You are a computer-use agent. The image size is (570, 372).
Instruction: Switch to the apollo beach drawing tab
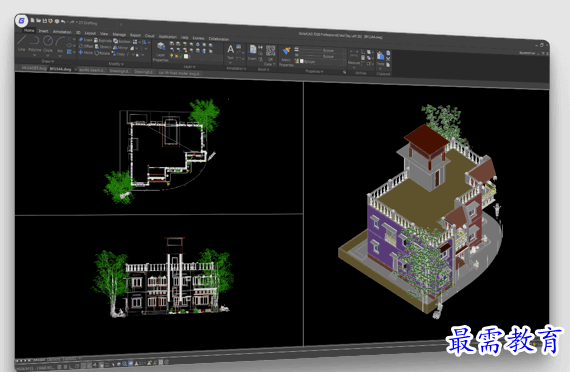[x=92, y=70]
